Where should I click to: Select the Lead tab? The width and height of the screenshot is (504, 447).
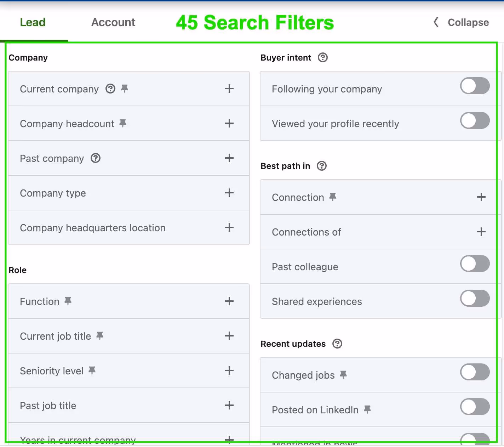33,22
